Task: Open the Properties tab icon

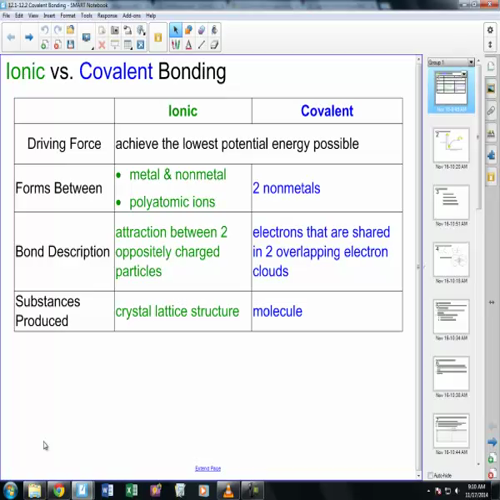Action: [491, 133]
